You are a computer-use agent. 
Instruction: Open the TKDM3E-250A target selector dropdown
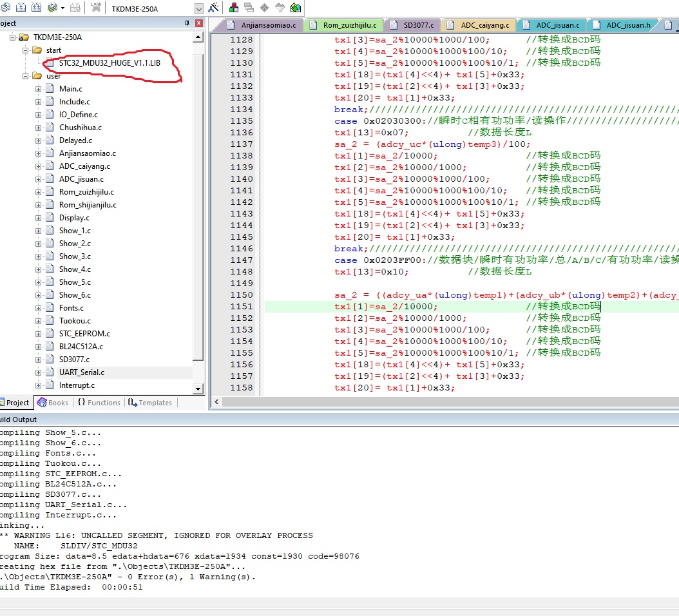tap(199, 8)
